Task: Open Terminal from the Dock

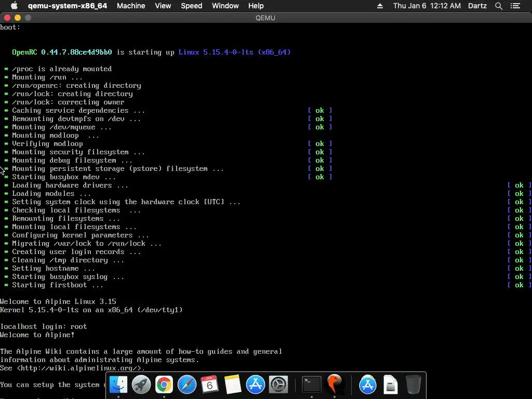Action: [312, 384]
